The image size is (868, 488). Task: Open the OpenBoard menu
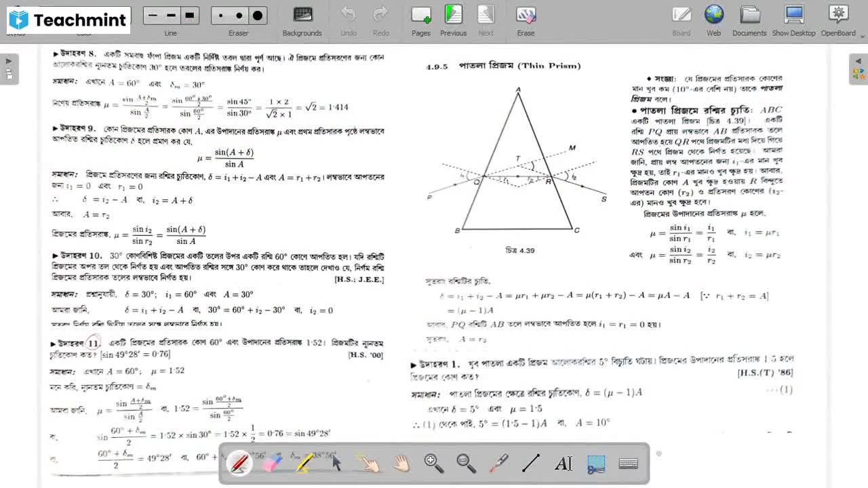pyautogui.click(x=839, y=20)
